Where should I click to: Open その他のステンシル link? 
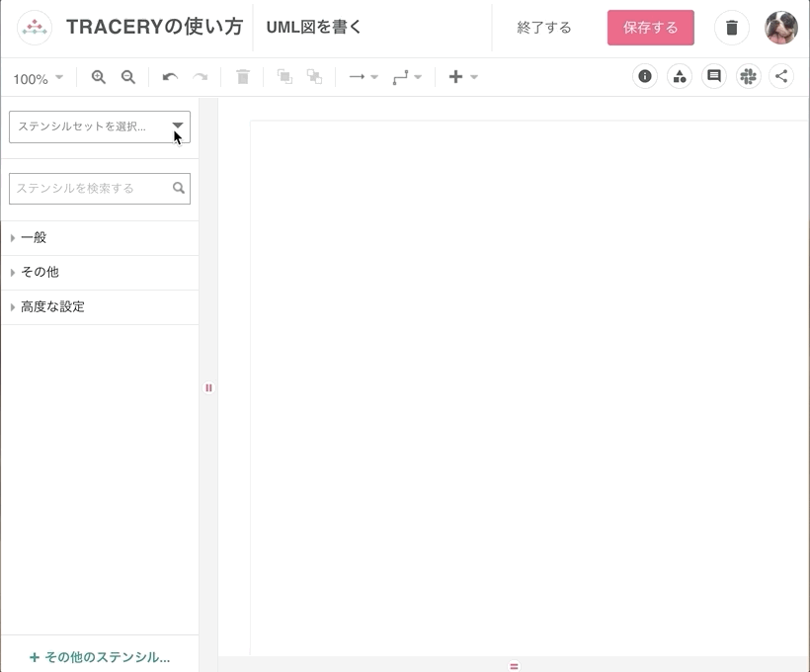pyautogui.click(x=99, y=656)
